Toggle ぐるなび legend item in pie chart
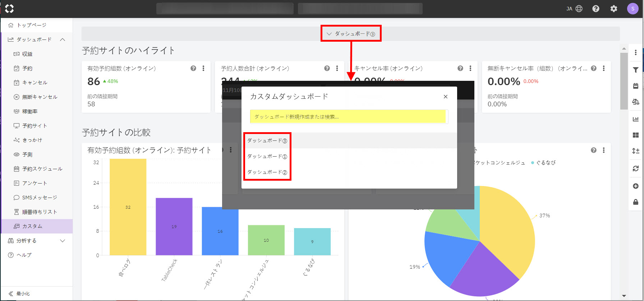644x301 pixels. click(x=543, y=163)
